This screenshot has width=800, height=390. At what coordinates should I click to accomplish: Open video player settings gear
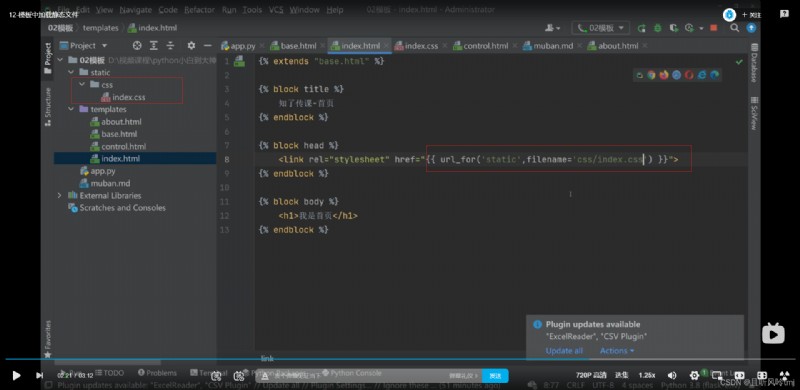point(694,375)
